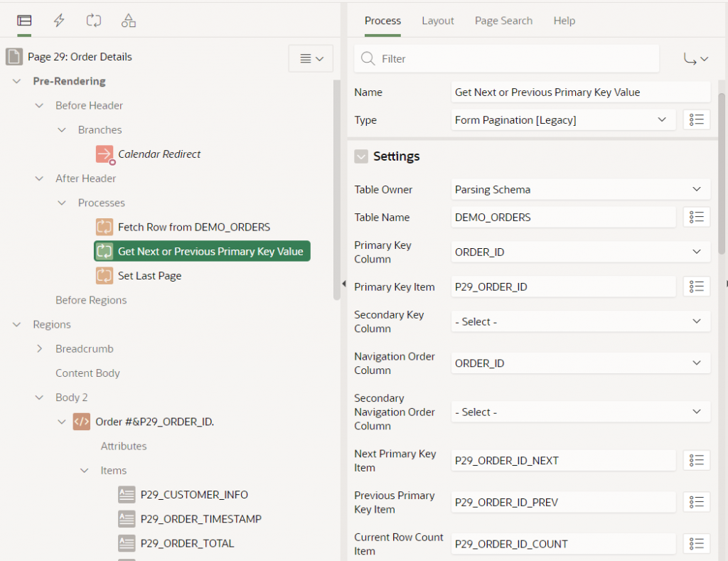728x561 pixels.
Task: Click the property editor vertical scrollbar
Action: pyautogui.click(x=722, y=174)
